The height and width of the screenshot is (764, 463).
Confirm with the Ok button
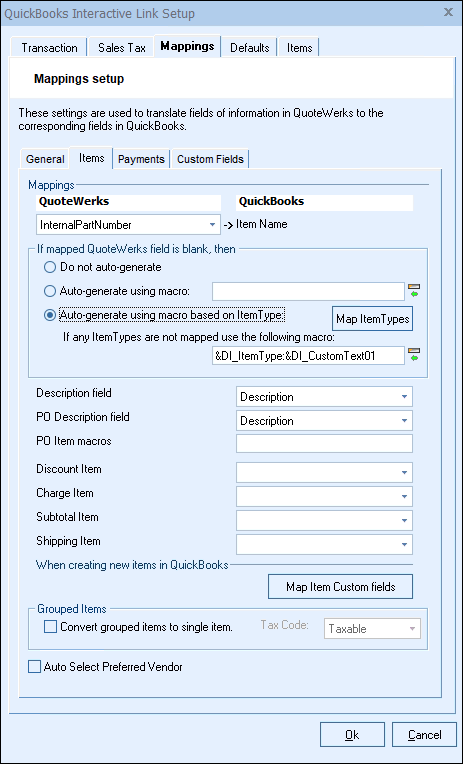pos(352,734)
